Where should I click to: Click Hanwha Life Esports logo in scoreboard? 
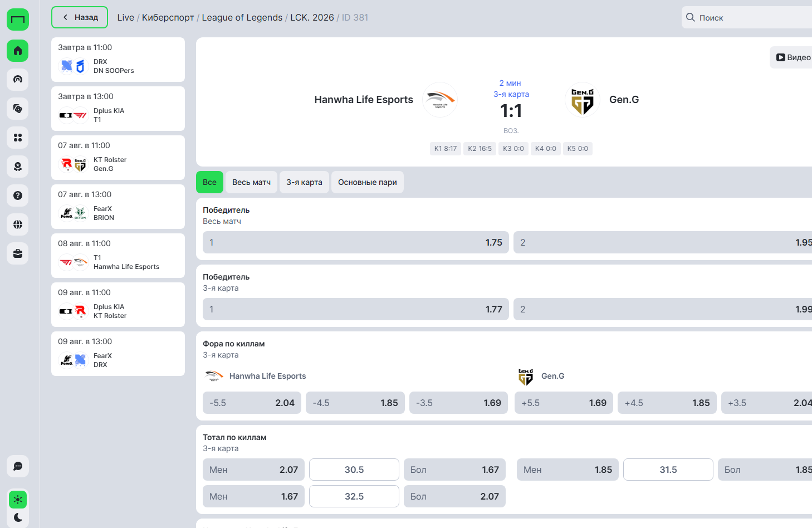click(440, 100)
